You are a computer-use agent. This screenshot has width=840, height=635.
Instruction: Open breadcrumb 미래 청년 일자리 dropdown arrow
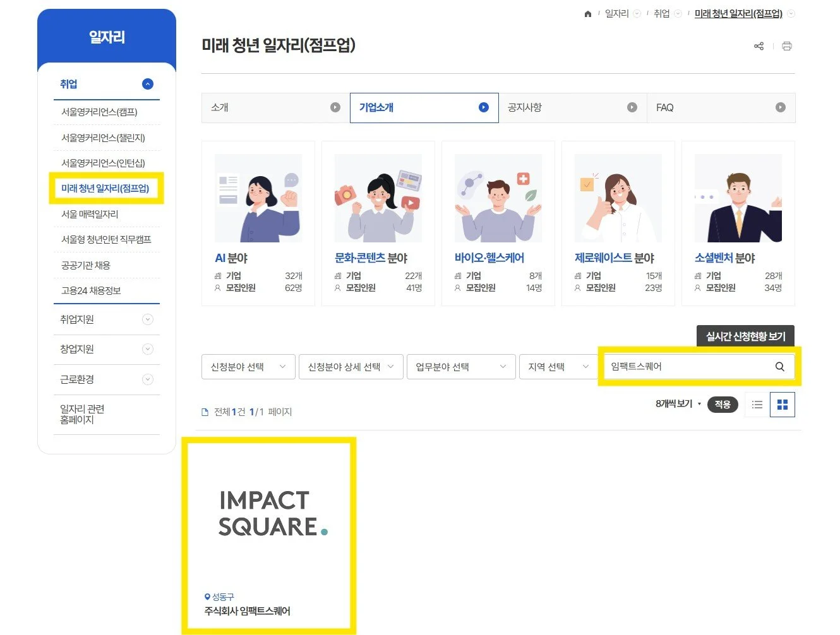pyautogui.click(x=791, y=14)
